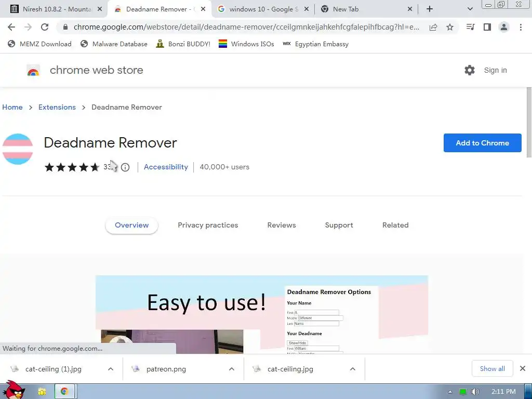Click the chrome web store logo
This screenshot has width=532, height=399.
coord(33,70)
